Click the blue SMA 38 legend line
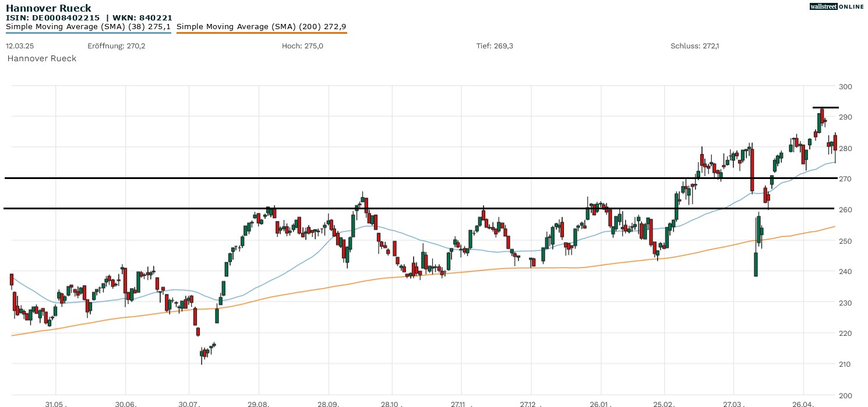This screenshot has height=407, width=868. (x=88, y=33)
